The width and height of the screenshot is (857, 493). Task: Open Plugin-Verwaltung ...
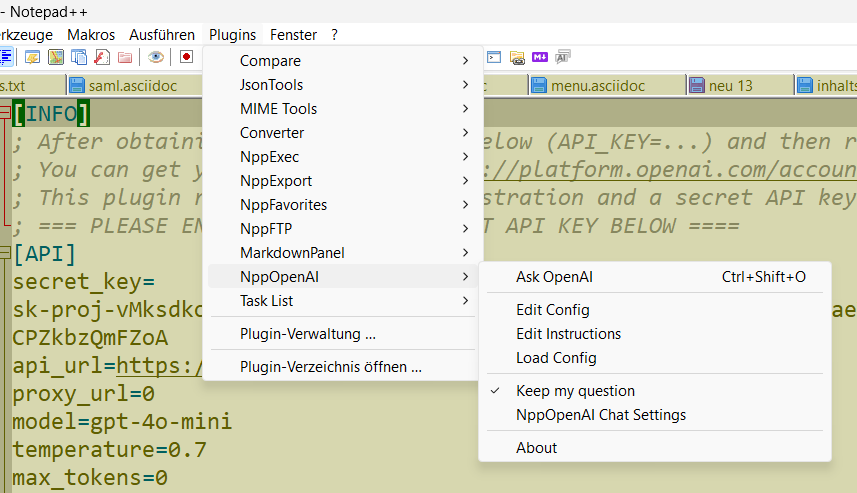click(343, 334)
